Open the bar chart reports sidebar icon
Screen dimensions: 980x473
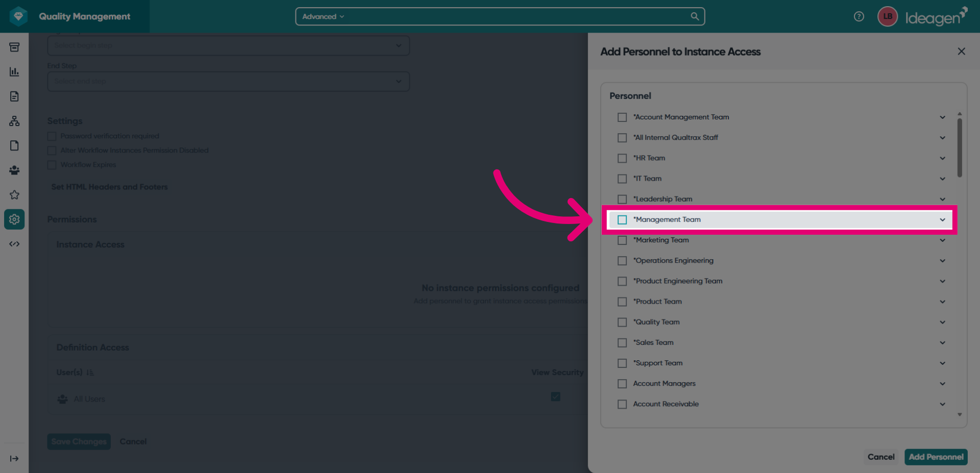pos(14,72)
